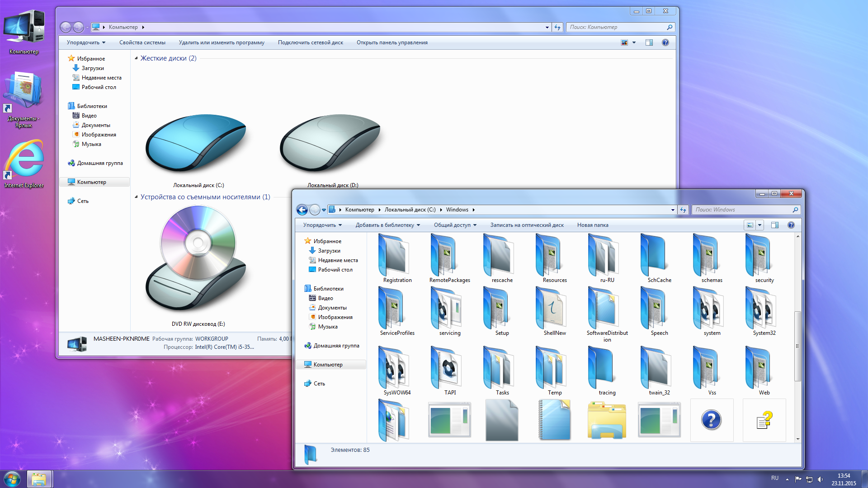Open Упорядочить dropdown in Компьютер window
The image size is (868, 488).
[86, 42]
